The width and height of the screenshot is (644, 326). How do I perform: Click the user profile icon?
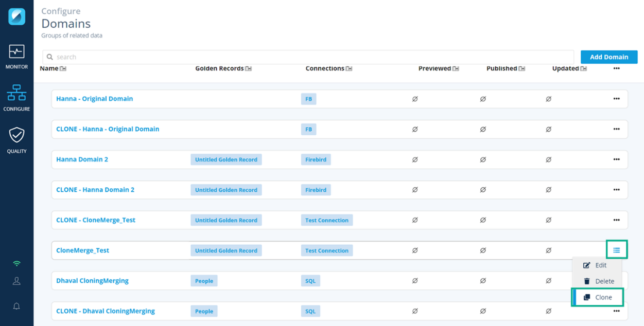16,281
